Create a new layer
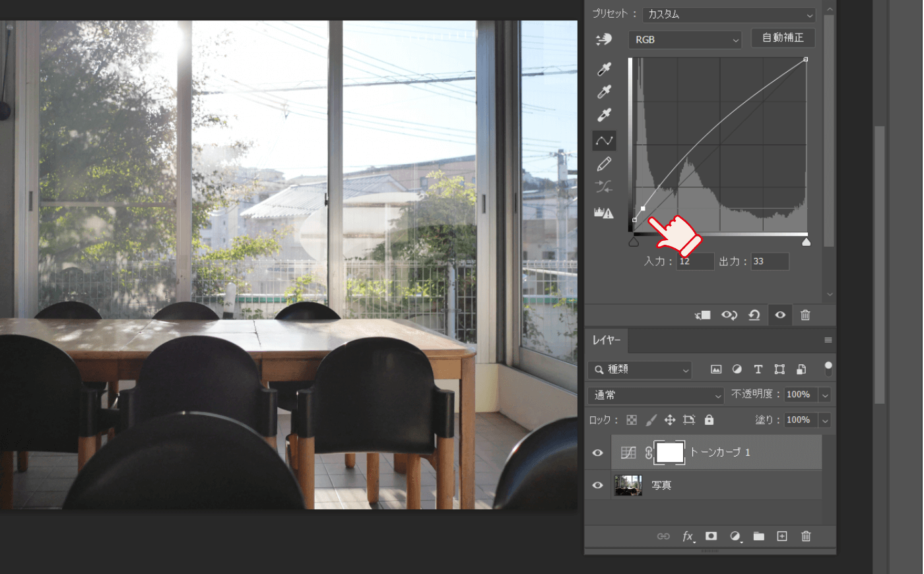Screen dimensions: 924x574 [782, 536]
